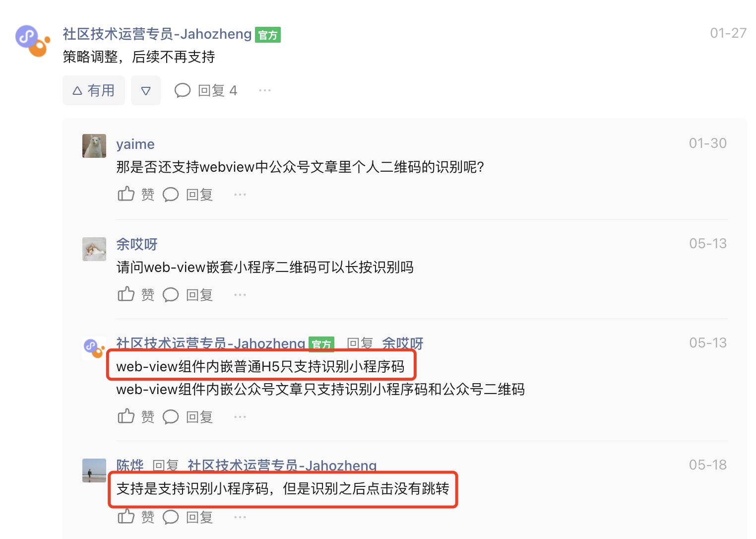Image resolution: width=756 pixels, height=539 pixels.
Task: Open ellipsis menu on Jahozheng's 05-13 reply
Action: pos(240,417)
